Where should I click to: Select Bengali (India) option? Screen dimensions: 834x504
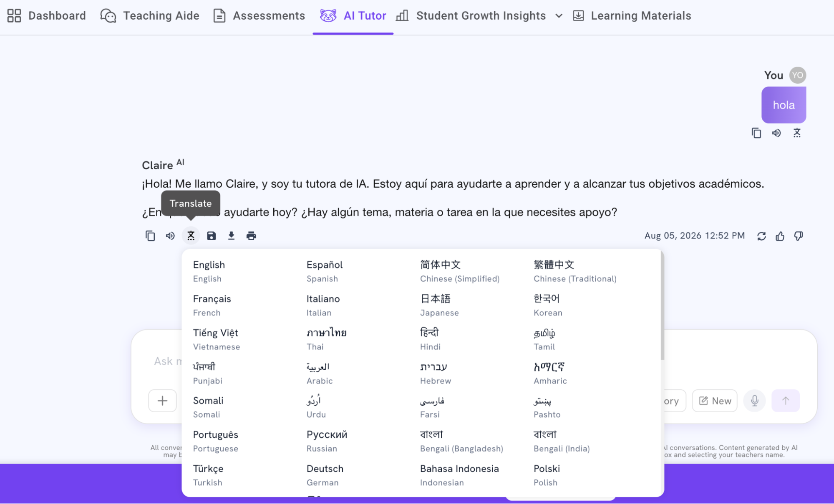[x=562, y=441]
